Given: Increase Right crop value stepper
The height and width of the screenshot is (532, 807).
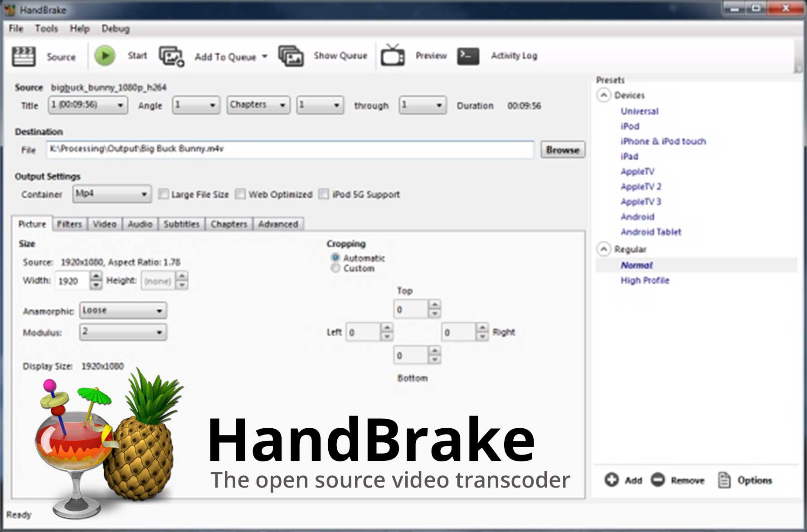Looking at the screenshot, I should (482, 327).
